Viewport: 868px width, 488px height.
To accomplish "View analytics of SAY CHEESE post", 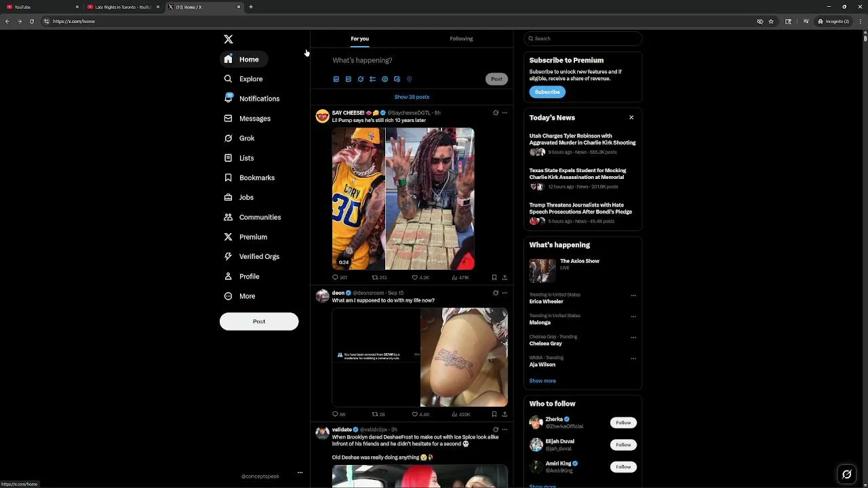I will coord(460,277).
